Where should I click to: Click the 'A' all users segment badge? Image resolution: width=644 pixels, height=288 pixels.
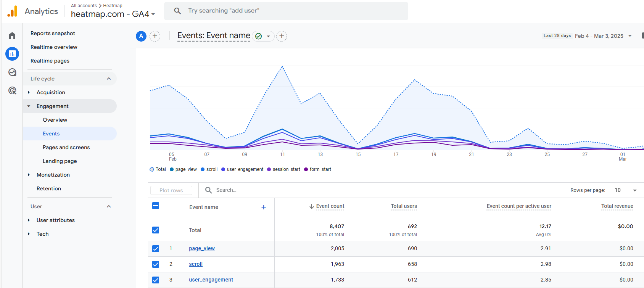click(141, 36)
